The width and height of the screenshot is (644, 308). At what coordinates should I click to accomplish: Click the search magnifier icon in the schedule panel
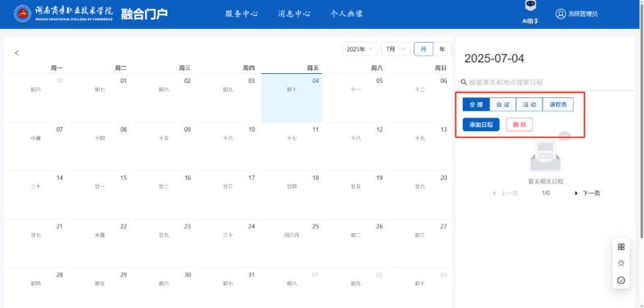[464, 82]
